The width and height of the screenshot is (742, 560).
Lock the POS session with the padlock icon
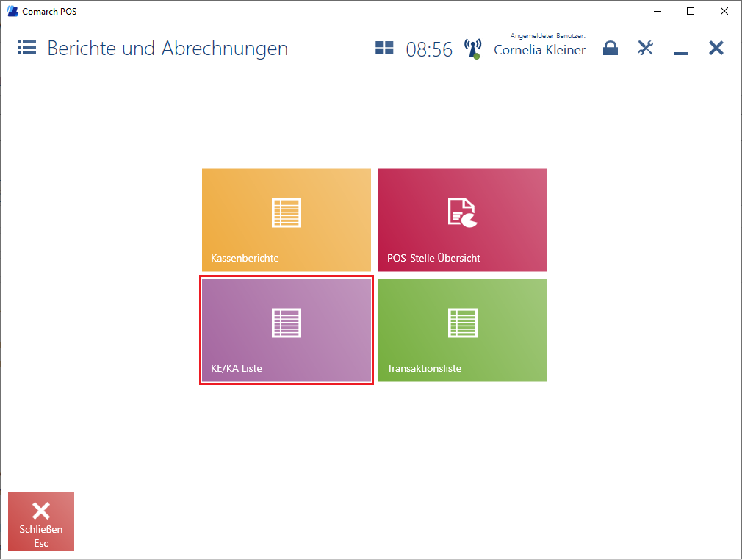610,49
